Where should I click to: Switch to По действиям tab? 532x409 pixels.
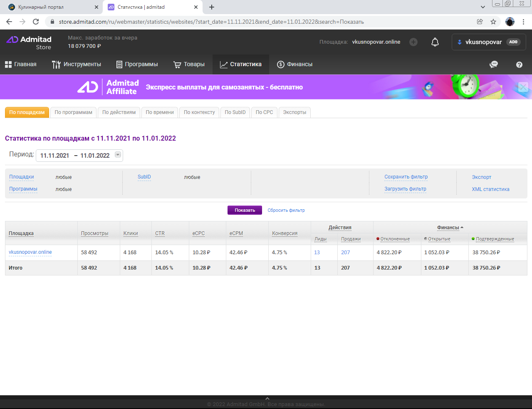(119, 112)
